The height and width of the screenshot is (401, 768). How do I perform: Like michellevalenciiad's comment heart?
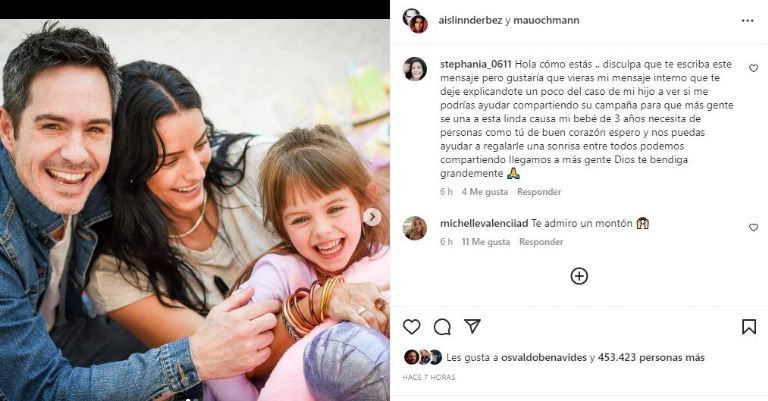click(x=753, y=227)
